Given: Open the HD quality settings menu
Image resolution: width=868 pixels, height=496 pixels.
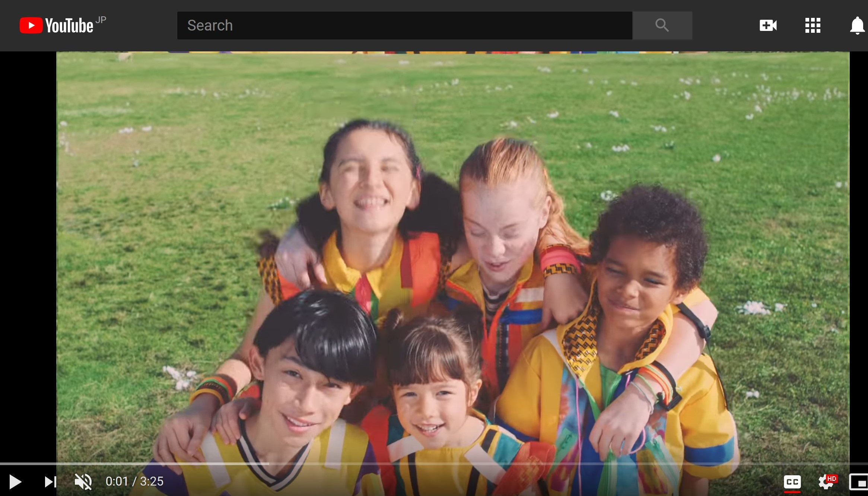Looking at the screenshot, I should click(x=826, y=481).
